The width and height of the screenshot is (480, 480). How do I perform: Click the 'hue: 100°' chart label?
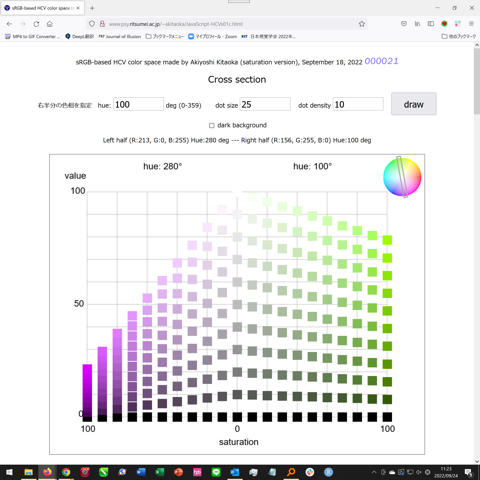pos(313,166)
